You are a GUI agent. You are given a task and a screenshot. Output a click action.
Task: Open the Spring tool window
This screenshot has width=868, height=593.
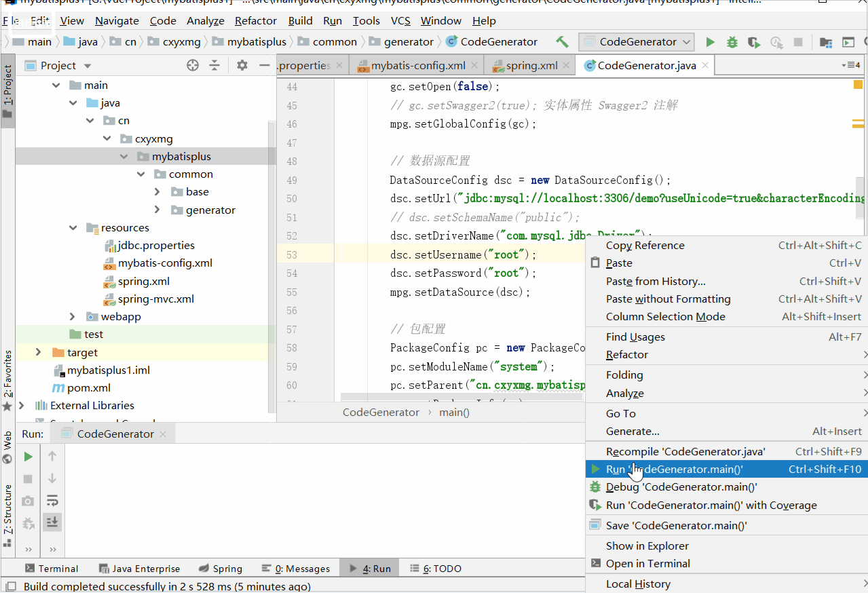click(x=221, y=569)
